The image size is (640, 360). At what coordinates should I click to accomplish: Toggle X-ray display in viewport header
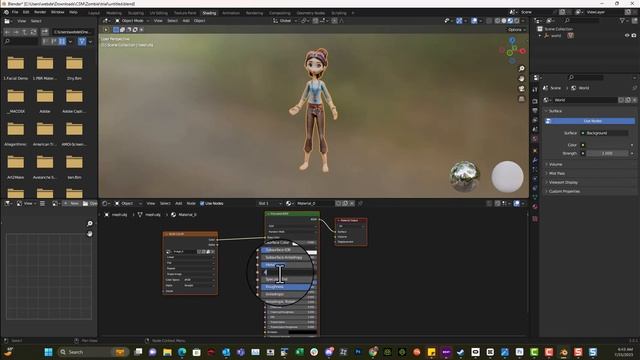click(x=489, y=21)
